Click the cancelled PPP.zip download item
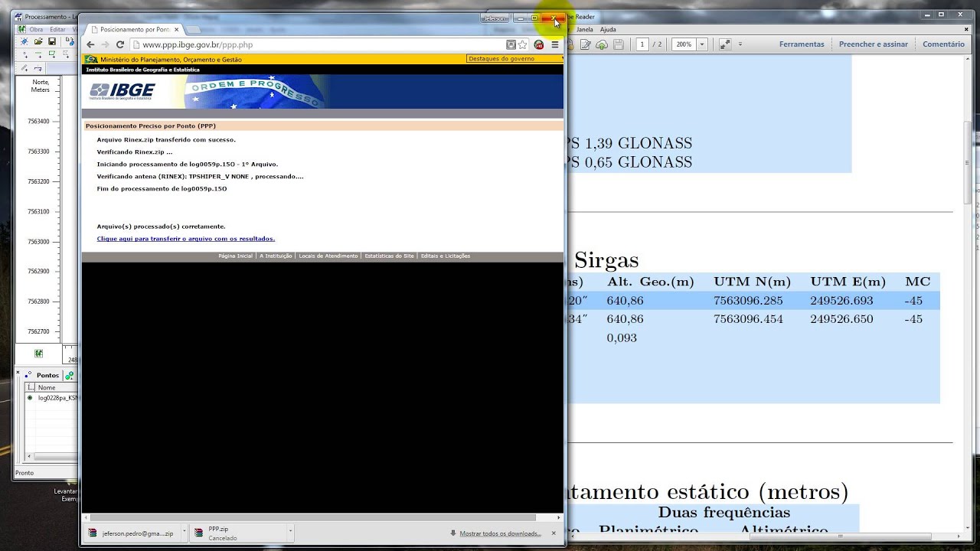Screen dimensions: 980x551 (x=237, y=533)
